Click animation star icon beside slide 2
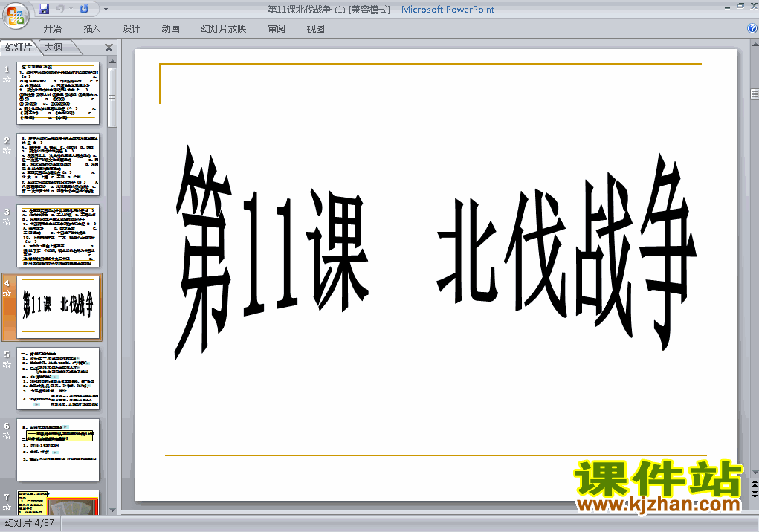The height and width of the screenshot is (532, 759). (7, 150)
